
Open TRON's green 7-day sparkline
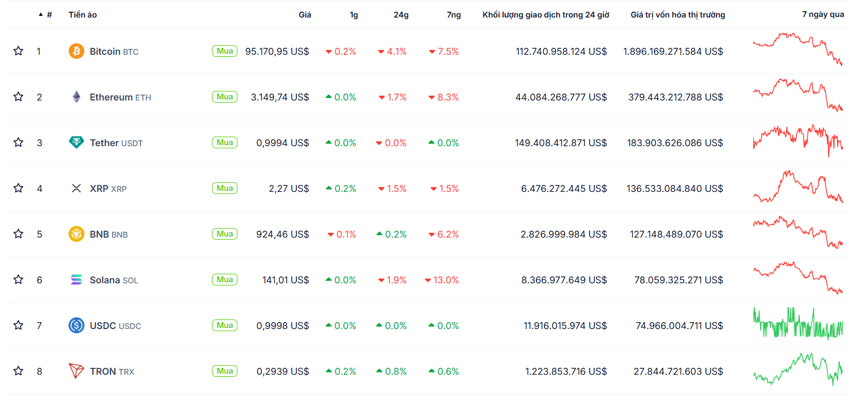click(798, 369)
